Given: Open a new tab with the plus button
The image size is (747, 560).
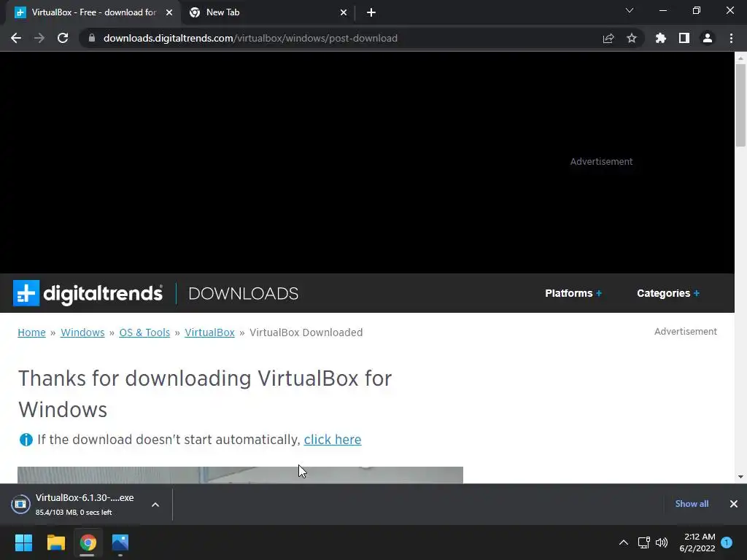Looking at the screenshot, I should tap(371, 13).
